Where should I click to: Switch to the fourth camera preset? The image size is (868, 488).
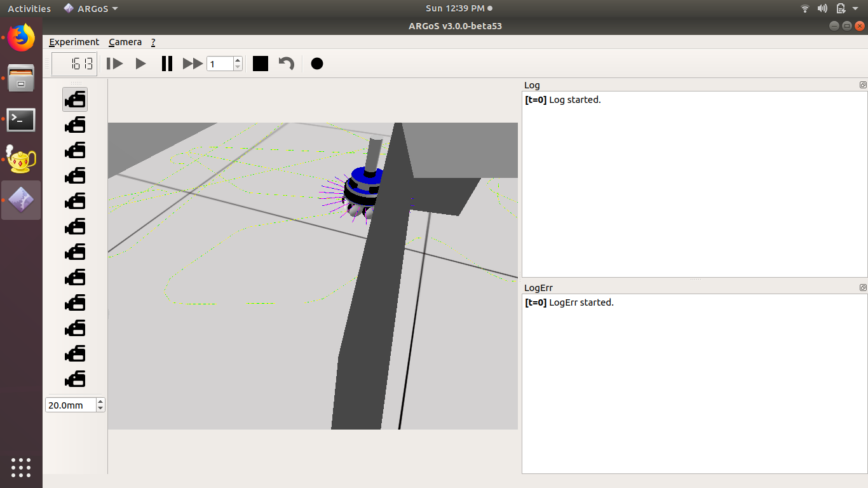[x=75, y=176]
